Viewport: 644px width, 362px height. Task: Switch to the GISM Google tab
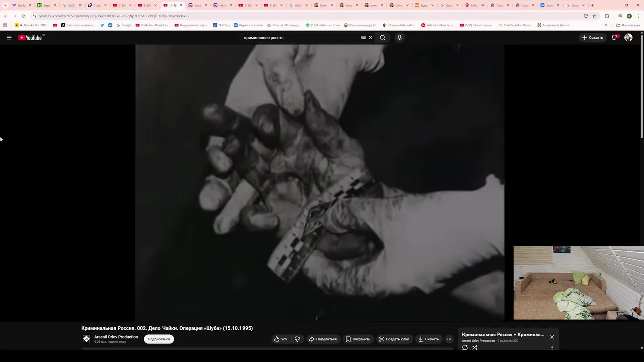click(298, 5)
